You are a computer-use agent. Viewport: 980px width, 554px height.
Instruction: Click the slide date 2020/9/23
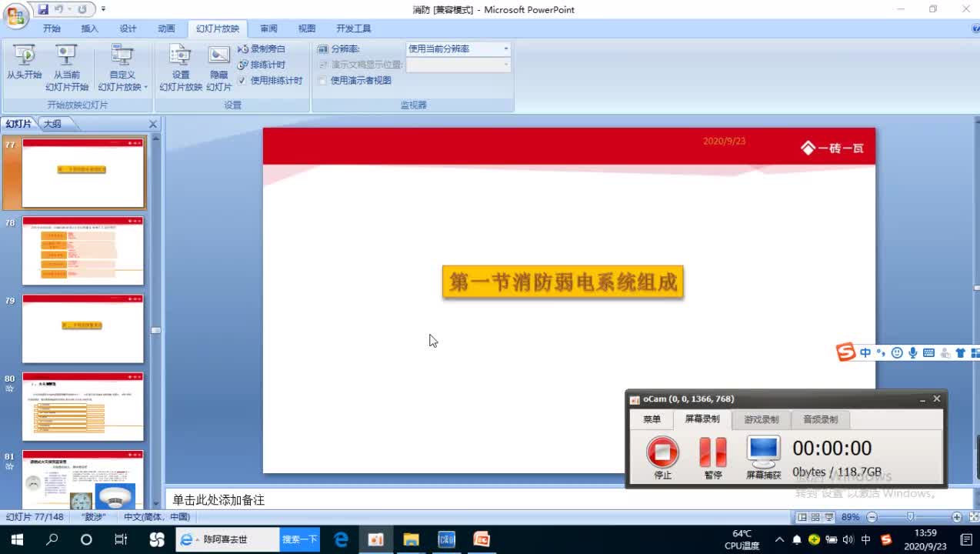(x=724, y=142)
